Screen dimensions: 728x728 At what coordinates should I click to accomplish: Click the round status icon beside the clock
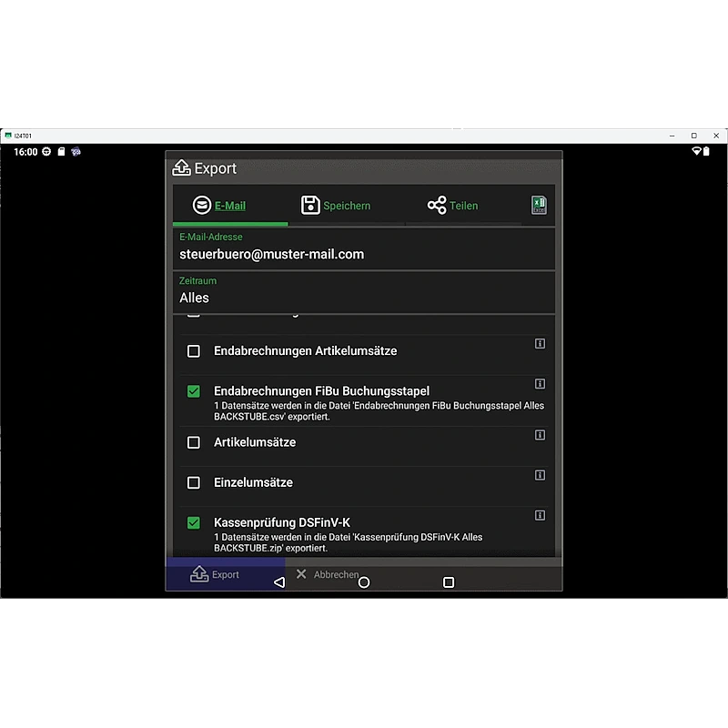pyautogui.click(x=46, y=151)
